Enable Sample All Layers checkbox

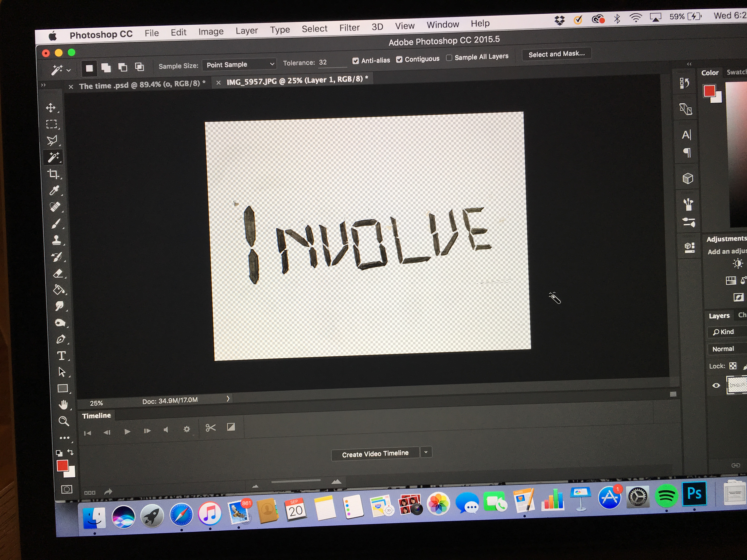pyautogui.click(x=449, y=58)
